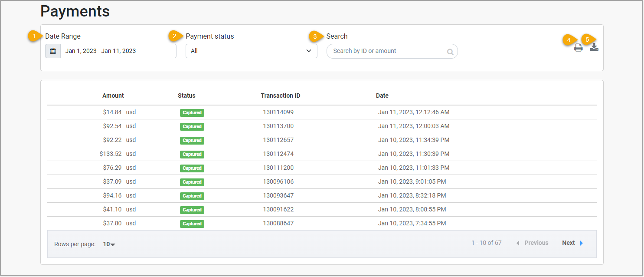The image size is (644, 277).
Task: Click the magnifying glass search icon
Action: tap(450, 51)
